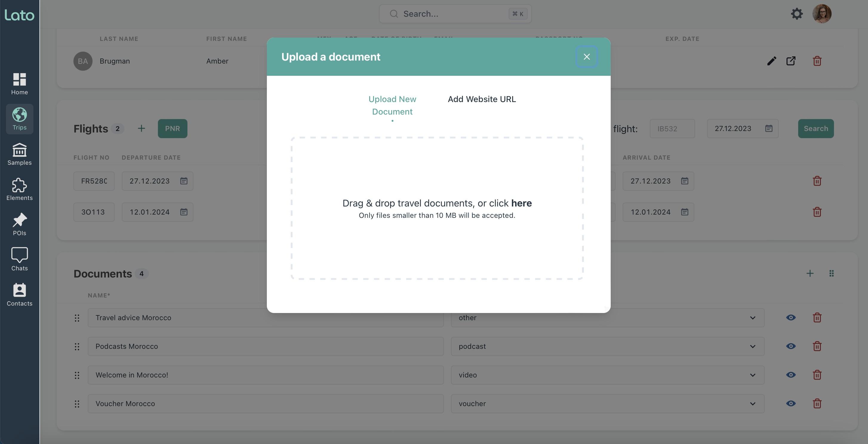
Task: Click the PNR button for flights
Action: (x=172, y=128)
